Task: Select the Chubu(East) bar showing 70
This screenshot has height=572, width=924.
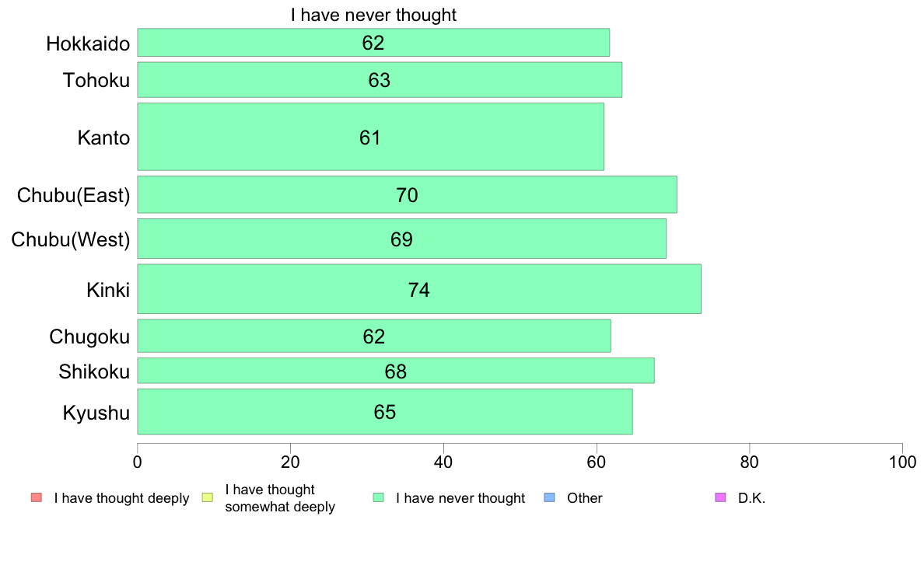Action: (x=408, y=194)
